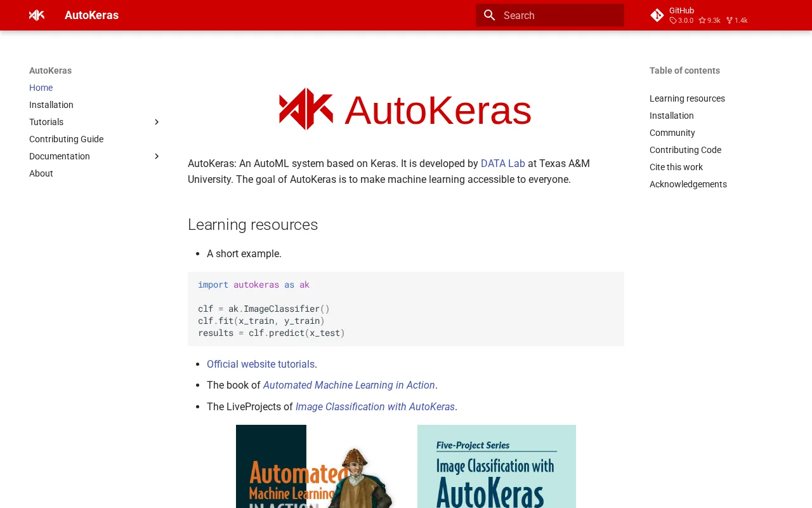Open Contributing Guide in sidebar
Image resolution: width=812 pixels, height=508 pixels.
(x=67, y=139)
